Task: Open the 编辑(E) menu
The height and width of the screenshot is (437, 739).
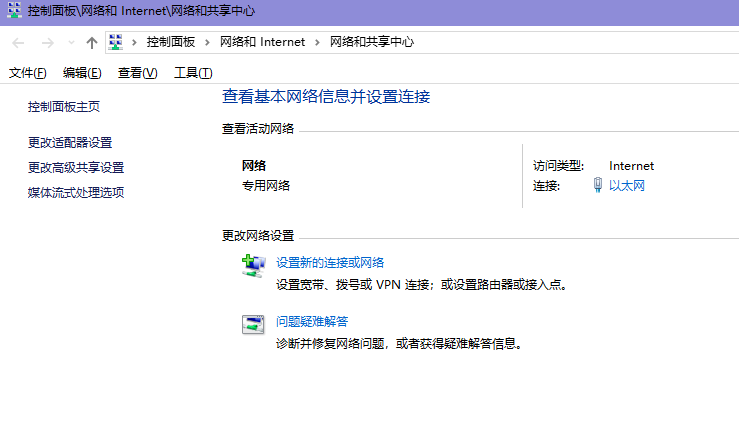Action: [x=82, y=73]
